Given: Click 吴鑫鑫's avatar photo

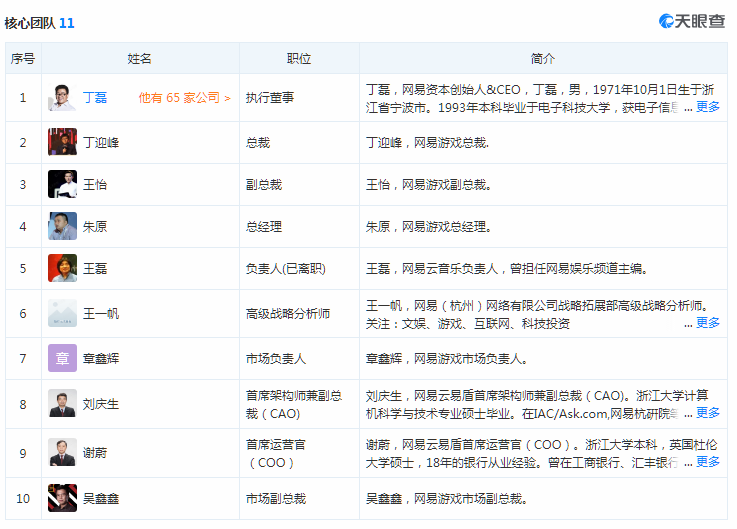Looking at the screenshot, I should (62, 498).
